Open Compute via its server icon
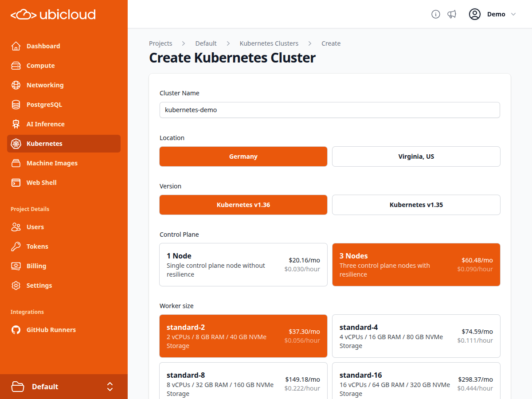The height and width of the screenshot is (399, 532). 16,66
